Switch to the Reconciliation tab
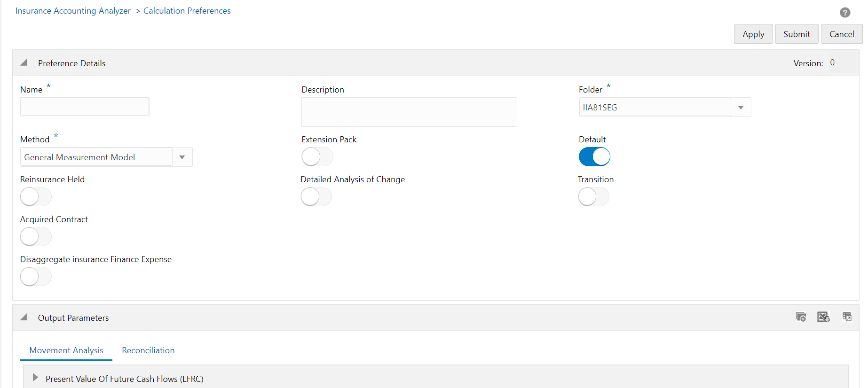The height and width of the screenshot is (388, 868). coord(148,350)
